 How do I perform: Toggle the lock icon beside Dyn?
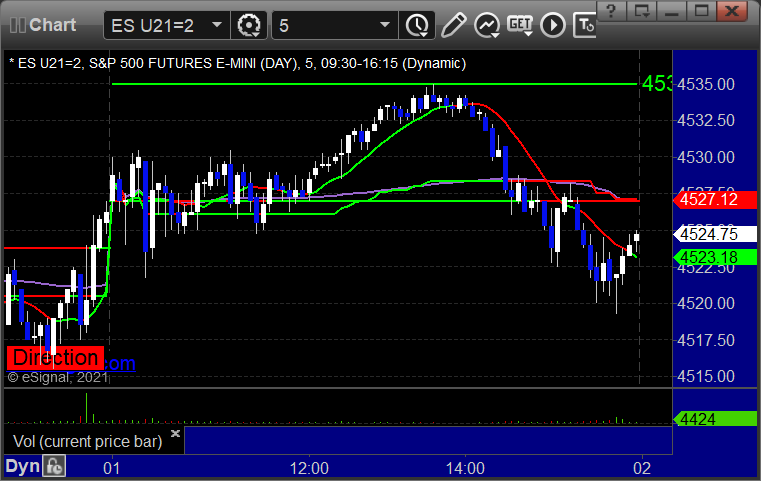pyautogui.click(x=54, y=466)
